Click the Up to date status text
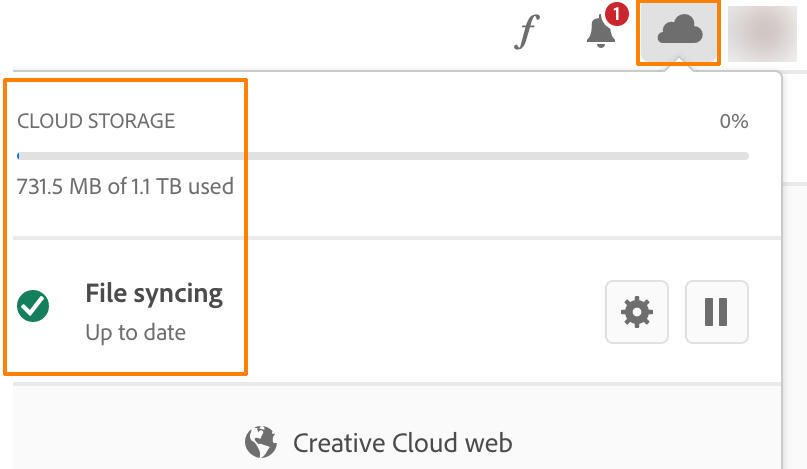 (135, 333)
